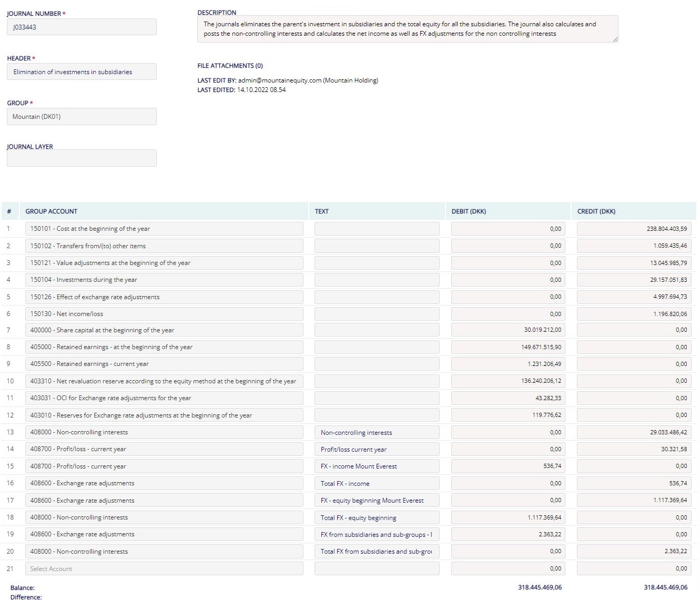This screenshot has width=700, height=601.
Task: Click the debit balance total 318.445.469,06
Action: [540, 587]
